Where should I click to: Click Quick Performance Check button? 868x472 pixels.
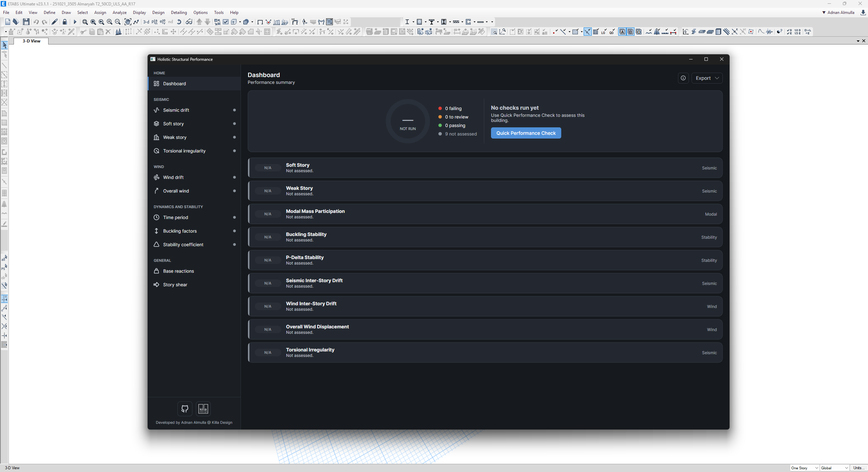tap(526, 133)
